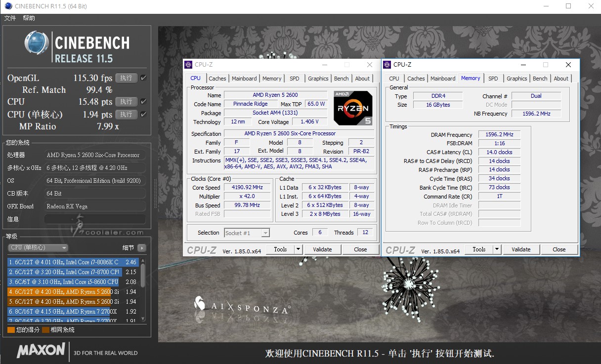The width and height of the screenshot is (601, 364).
Task: Click the Pinnacle Ridge code name field
Action: [x=250, y=104]
